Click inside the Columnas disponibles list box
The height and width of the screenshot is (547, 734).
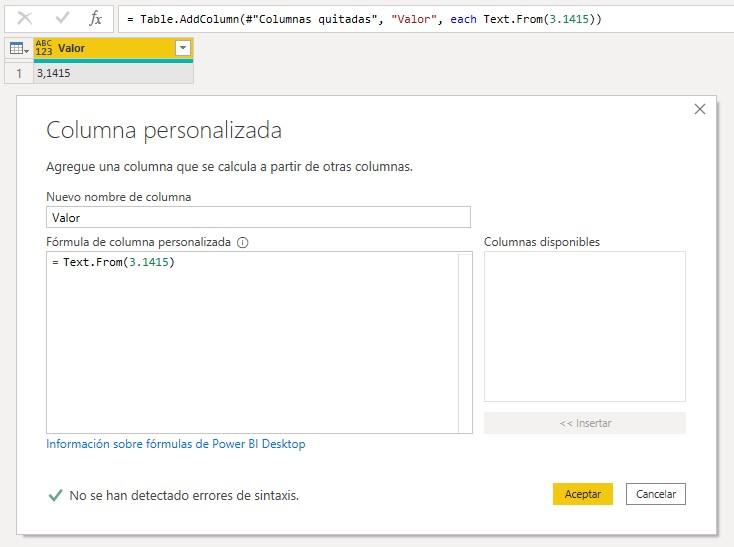[585, 326]
